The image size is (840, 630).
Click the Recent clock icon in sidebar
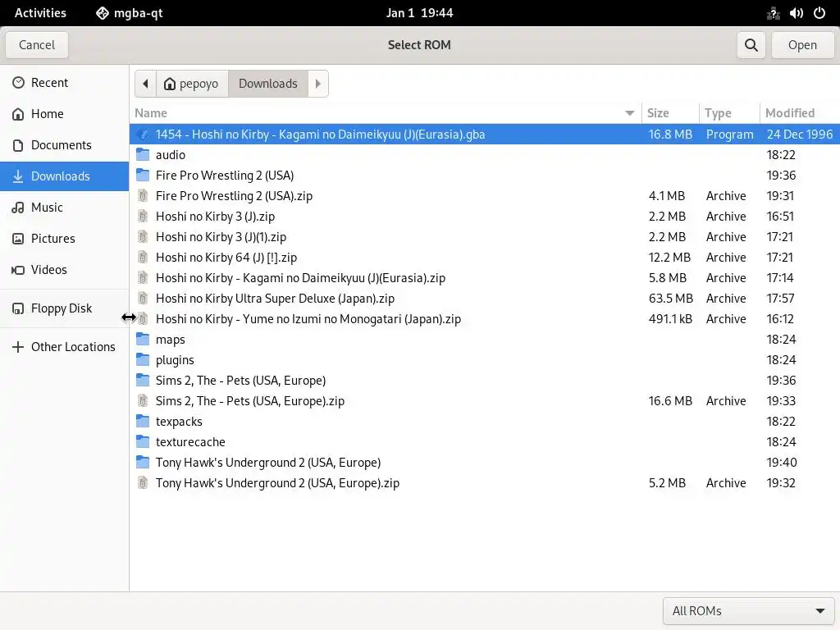click(x=18, y=83)
